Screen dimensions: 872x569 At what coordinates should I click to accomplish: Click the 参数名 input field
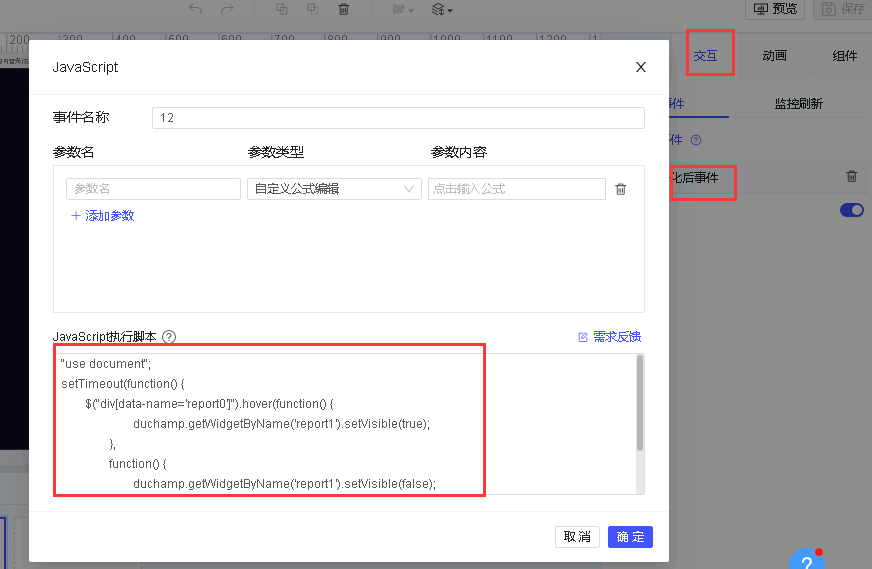[153, 189]
